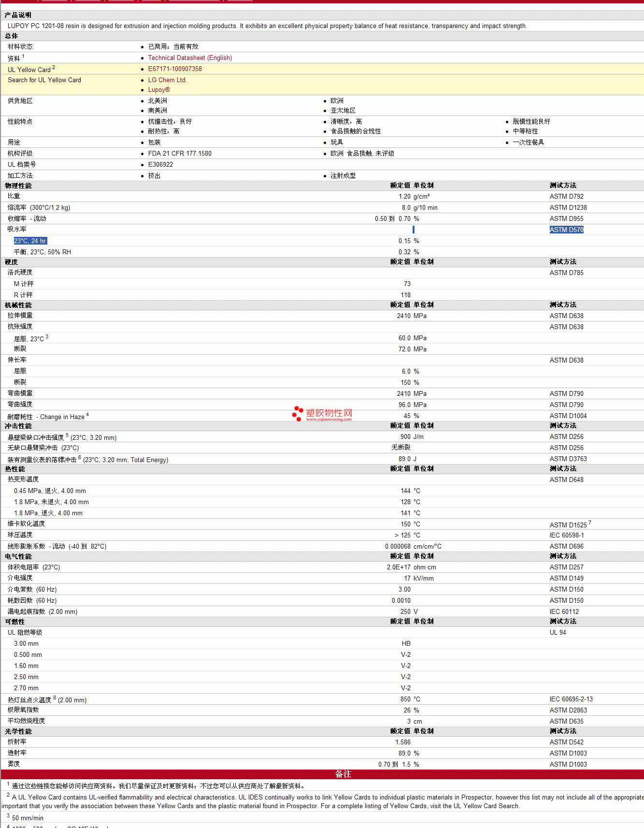Click the ASTM D257 test method
The height and width of the screenshot is (828, 644).
[x=566, y=567]
